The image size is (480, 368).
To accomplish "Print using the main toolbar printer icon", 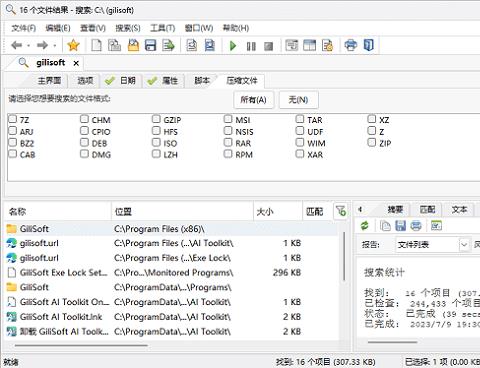I will (x=351, y=45).
